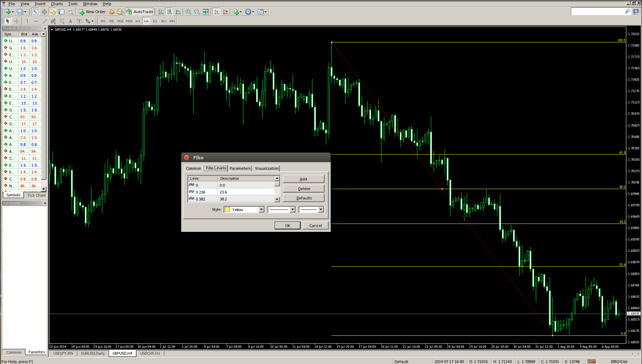Click the Defaults button in Fibo dialog

303,198
